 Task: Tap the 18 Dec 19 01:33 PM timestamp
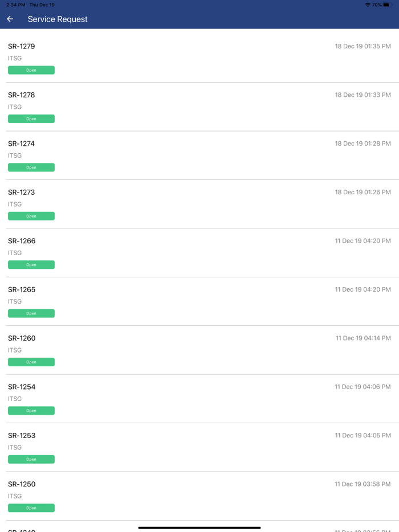point(363,95)
